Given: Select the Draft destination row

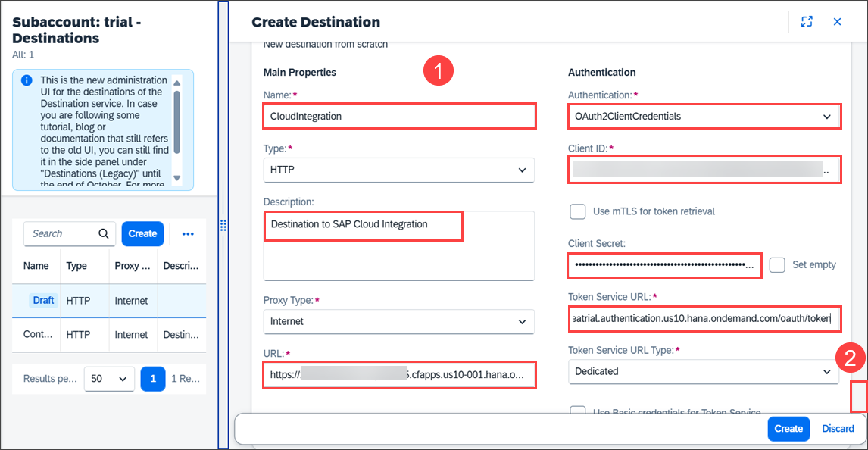Looking at the screenshot, I should [109, 301].
